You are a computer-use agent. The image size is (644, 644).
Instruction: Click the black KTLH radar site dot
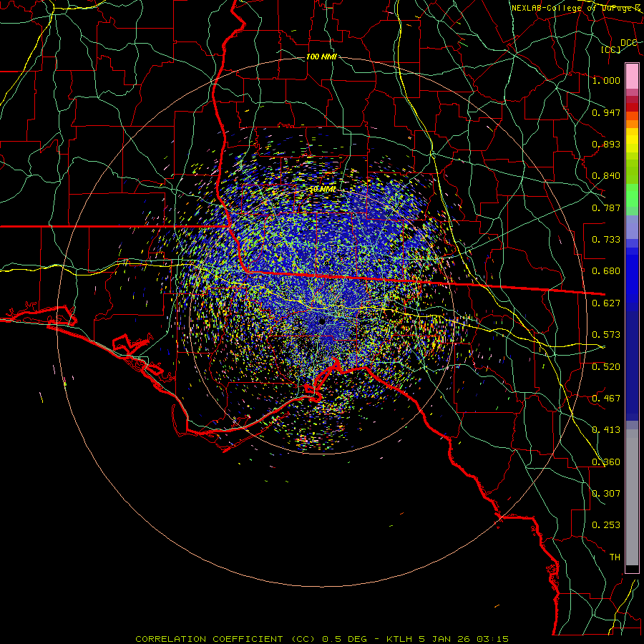pos(321,321)
